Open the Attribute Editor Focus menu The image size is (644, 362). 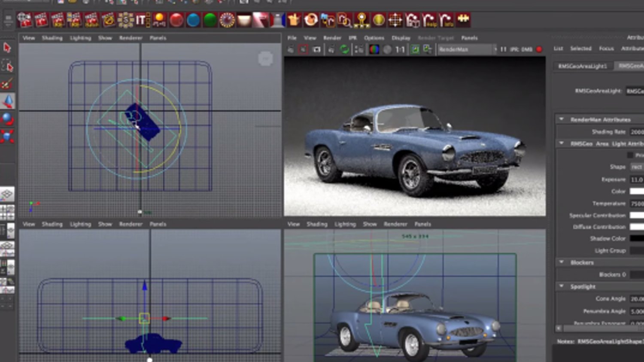pos(606,49)
